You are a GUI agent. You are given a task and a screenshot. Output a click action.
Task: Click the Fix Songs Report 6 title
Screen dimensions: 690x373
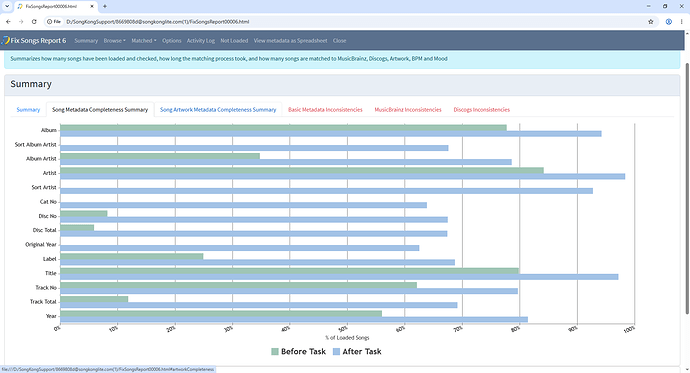pyautogui.click(x=38, y=40)
